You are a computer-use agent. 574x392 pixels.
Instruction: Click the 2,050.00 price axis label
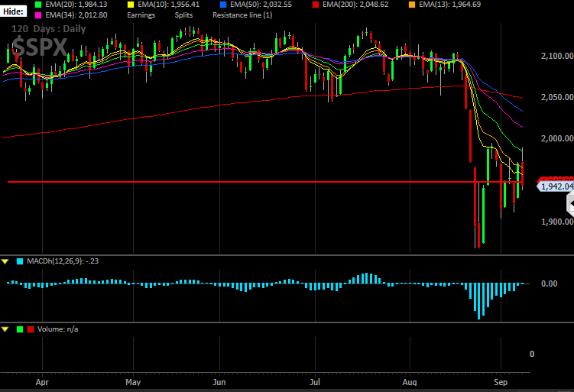click(x=557, y=97)
